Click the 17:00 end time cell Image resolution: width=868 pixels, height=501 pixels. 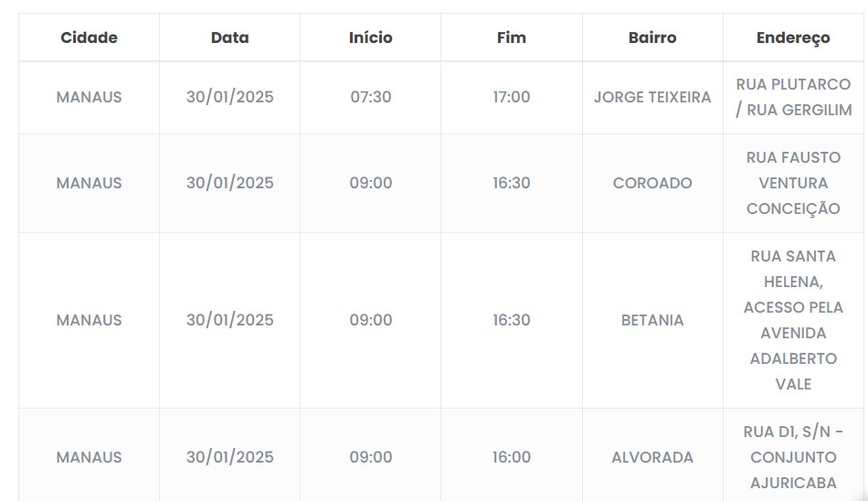coord(511,97)
